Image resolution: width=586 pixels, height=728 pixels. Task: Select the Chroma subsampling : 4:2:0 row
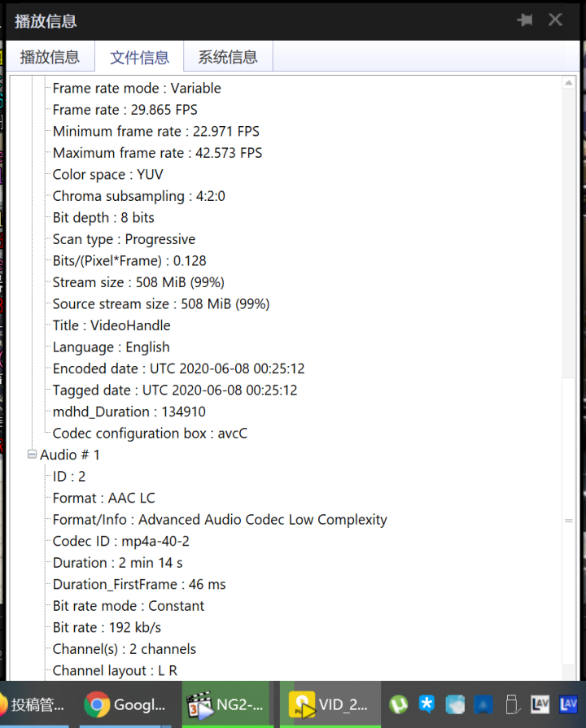click(139, 196)
